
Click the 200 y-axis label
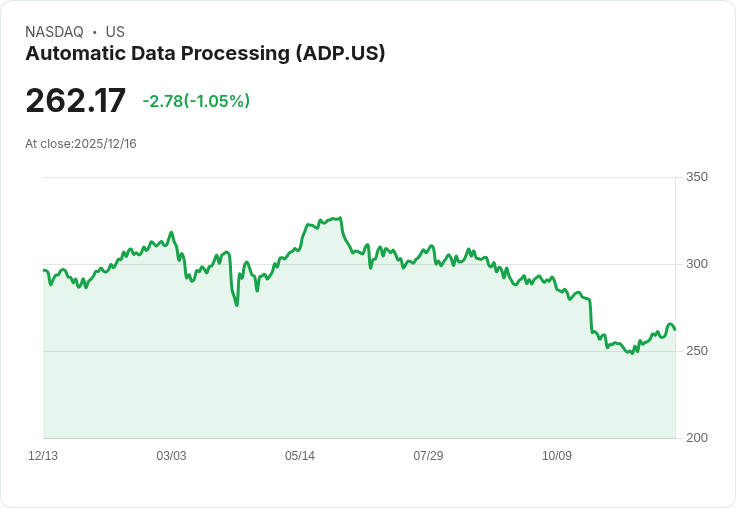tap(697, 438)
